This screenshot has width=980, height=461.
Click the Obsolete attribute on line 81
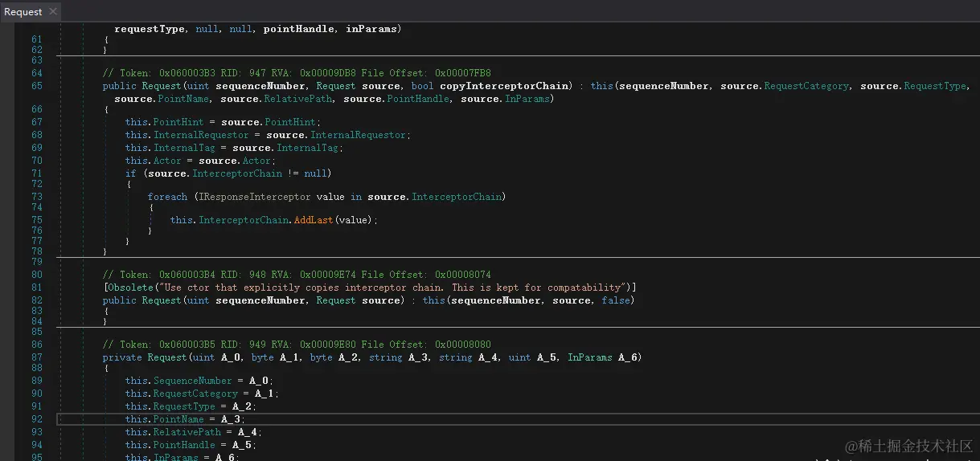129,288
